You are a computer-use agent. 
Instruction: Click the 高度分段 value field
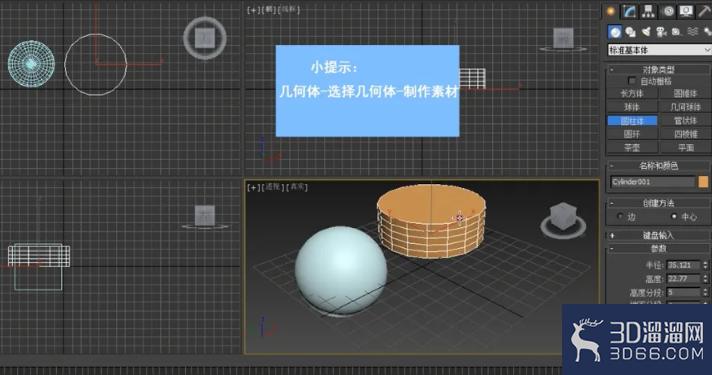coord(684,292)
